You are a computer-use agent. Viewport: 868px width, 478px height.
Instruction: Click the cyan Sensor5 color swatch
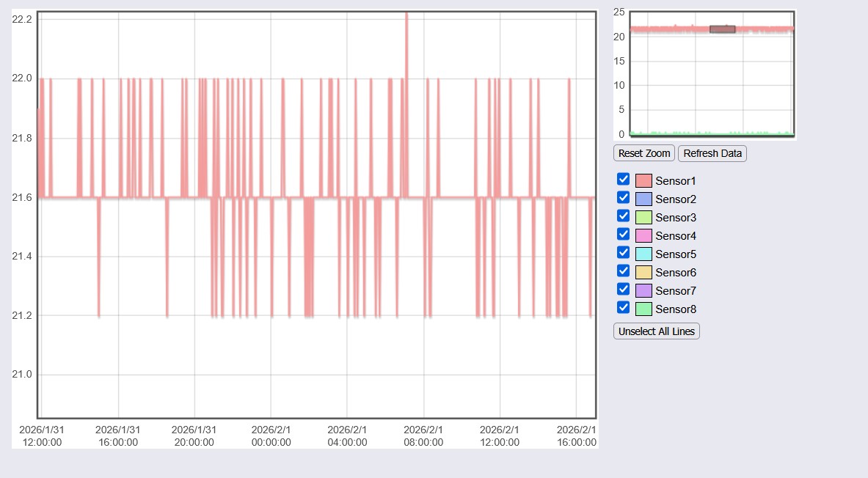pyautogui.click(x=643, y=254)
